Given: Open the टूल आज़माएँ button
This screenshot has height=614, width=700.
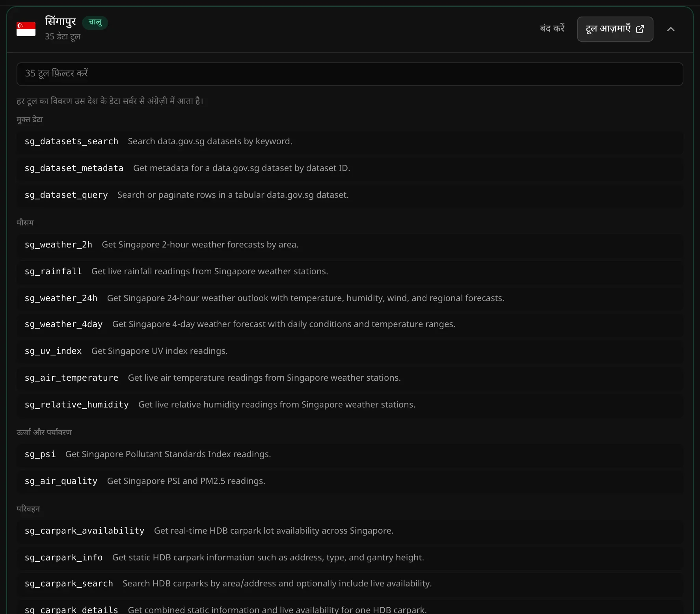Looking at the screenshot, I should click(615, 29).
